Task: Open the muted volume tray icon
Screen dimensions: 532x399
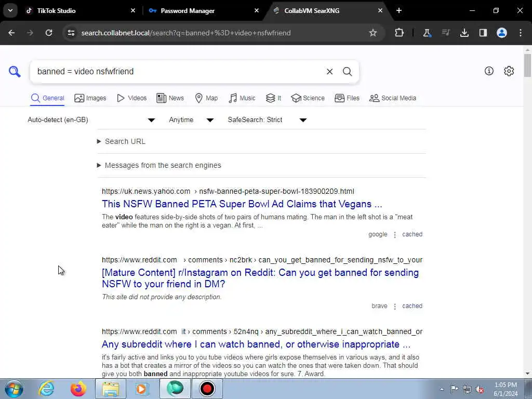Action: 480,389
